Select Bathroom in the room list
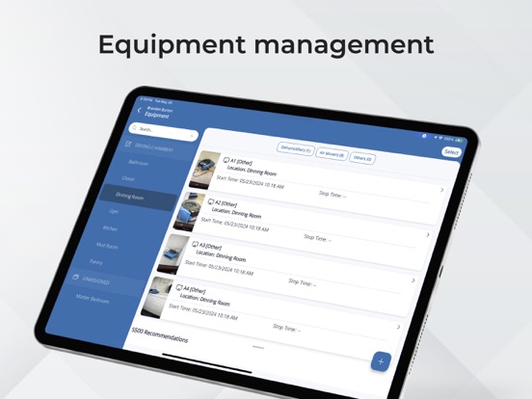532x399 pixels. (139, 163)
